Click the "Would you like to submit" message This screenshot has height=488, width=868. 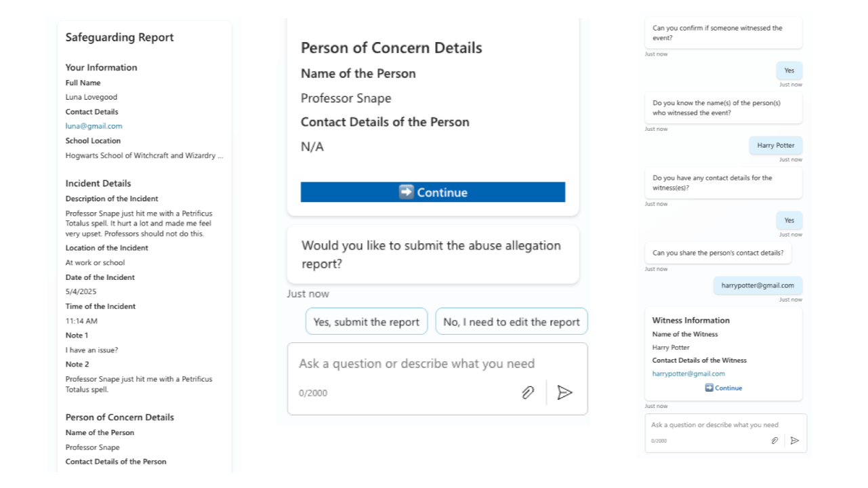pos(431,254)
